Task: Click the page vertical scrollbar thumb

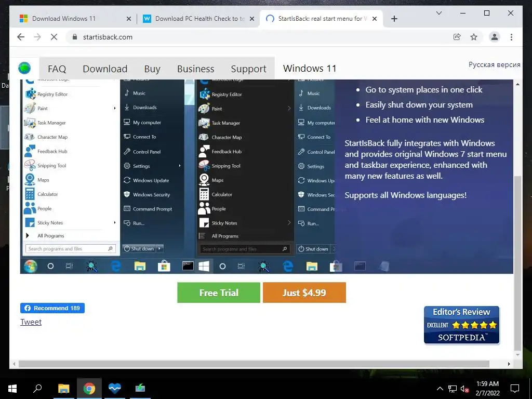Action: click(517, 263)
